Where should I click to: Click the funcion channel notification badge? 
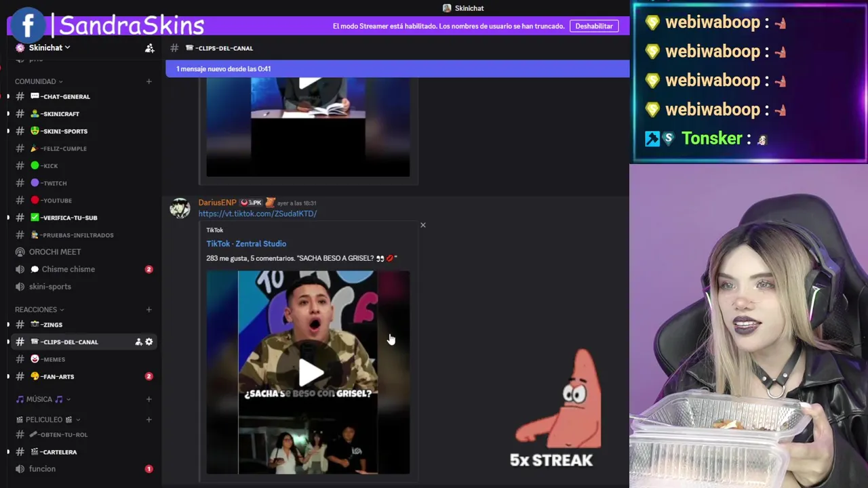point(149,469)
